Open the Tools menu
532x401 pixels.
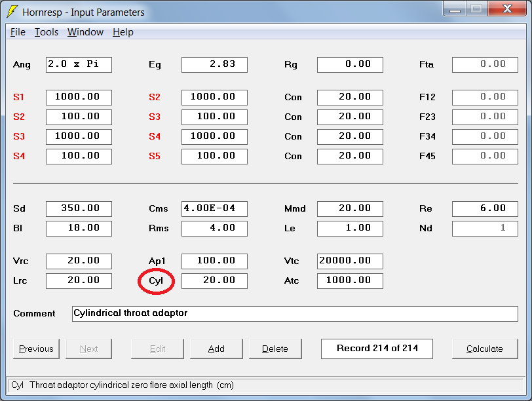[x=47, y=32]
